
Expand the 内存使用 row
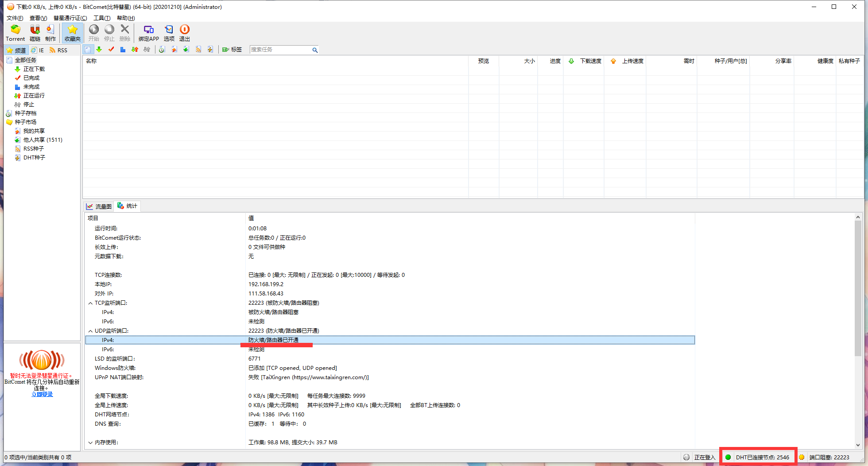tap(90, 443)
